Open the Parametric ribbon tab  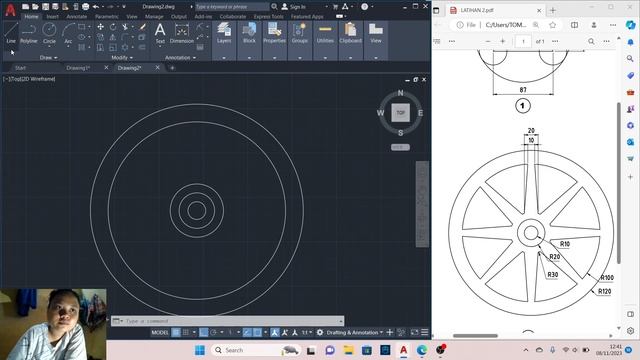pos(107,17)
